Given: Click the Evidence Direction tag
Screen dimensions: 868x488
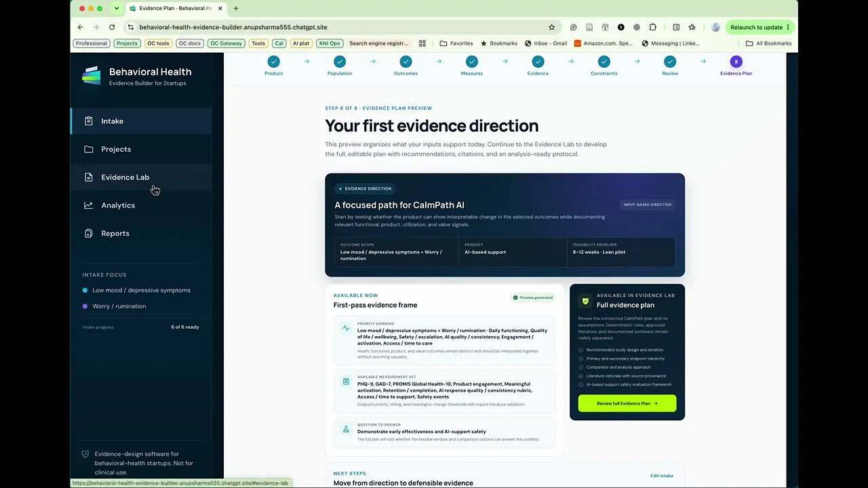Looking at the screenshot, I should tap(364, 189).
